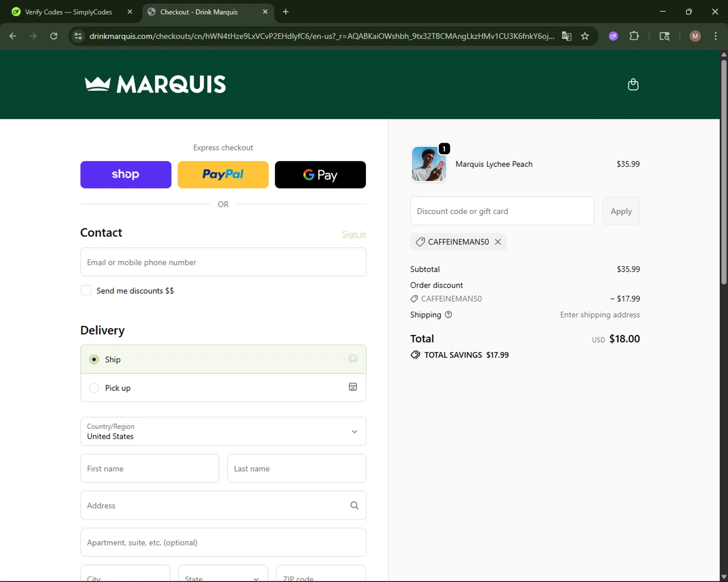
Task: Click the City input field
Action: coord(125,573)
